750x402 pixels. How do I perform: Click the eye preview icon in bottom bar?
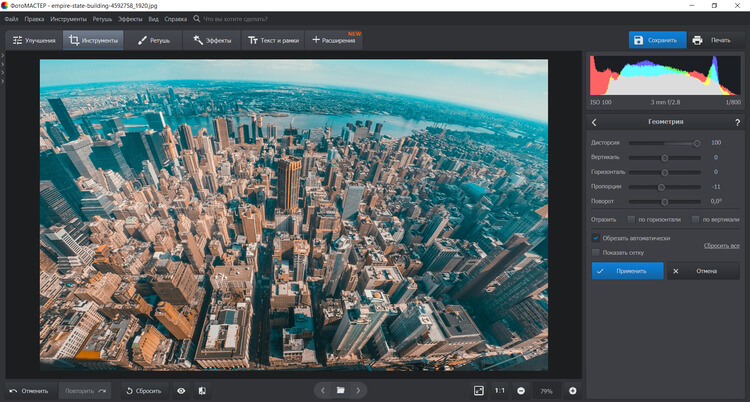tap(181, 390)
